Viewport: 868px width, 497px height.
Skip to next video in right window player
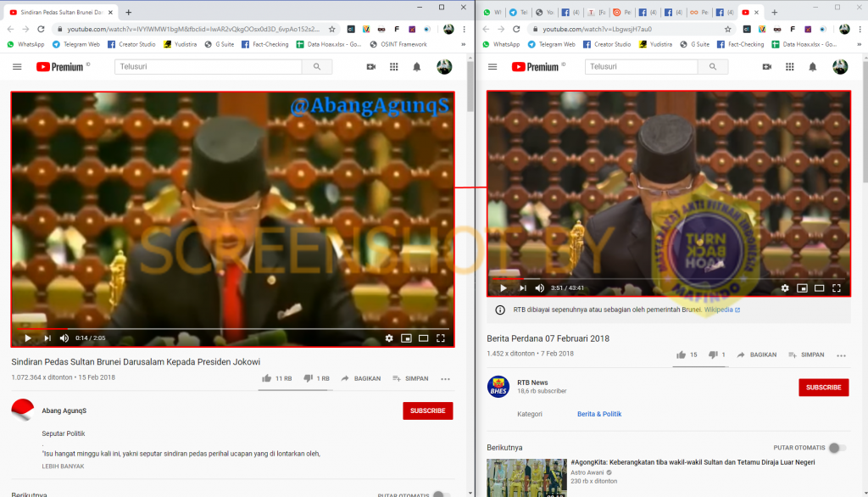coord(522,288)
